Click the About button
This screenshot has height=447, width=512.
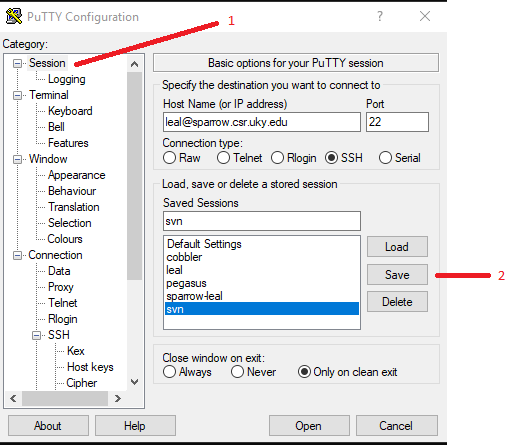click(48, 426)
